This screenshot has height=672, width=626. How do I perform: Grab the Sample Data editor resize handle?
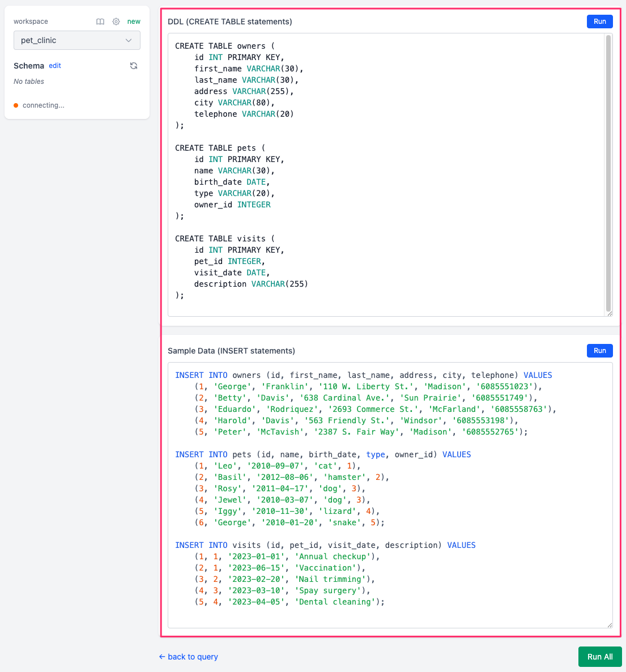pyautogui.click(x=610, y=625)
